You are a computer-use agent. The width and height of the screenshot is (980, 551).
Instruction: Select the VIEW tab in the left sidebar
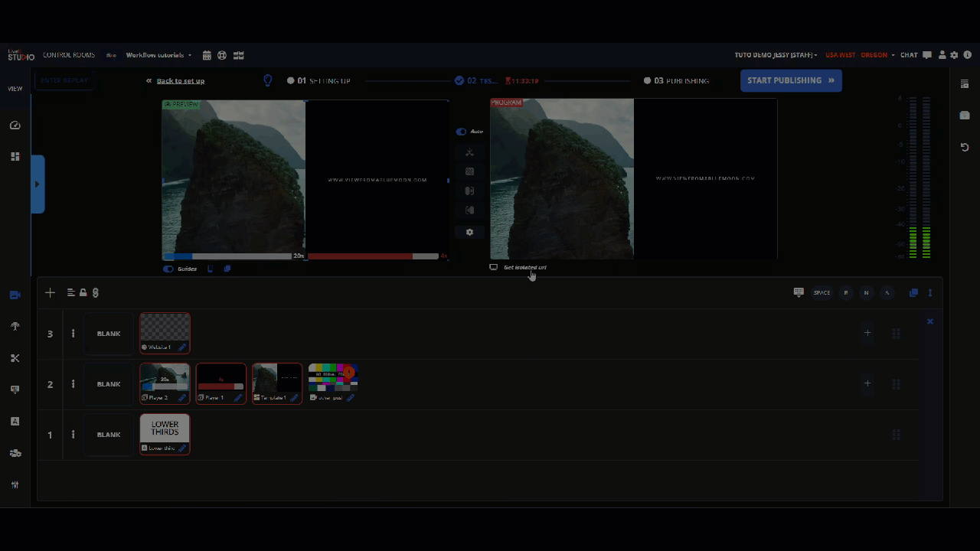pos(15,89)
